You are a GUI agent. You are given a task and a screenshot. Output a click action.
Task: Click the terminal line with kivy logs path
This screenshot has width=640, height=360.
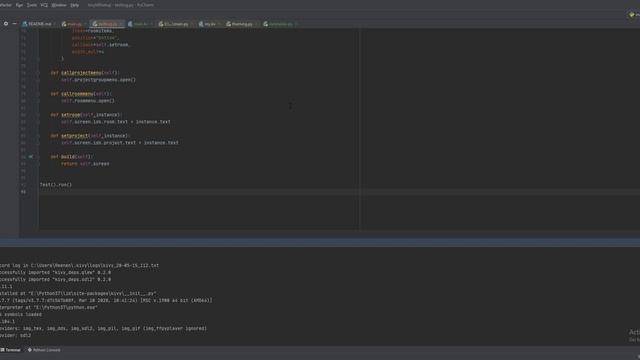click(80, 265)
